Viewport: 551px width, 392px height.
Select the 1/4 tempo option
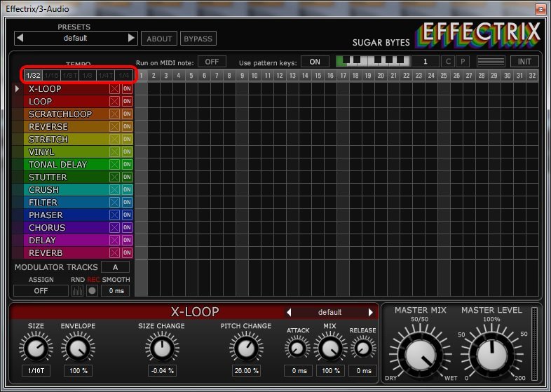124,75
